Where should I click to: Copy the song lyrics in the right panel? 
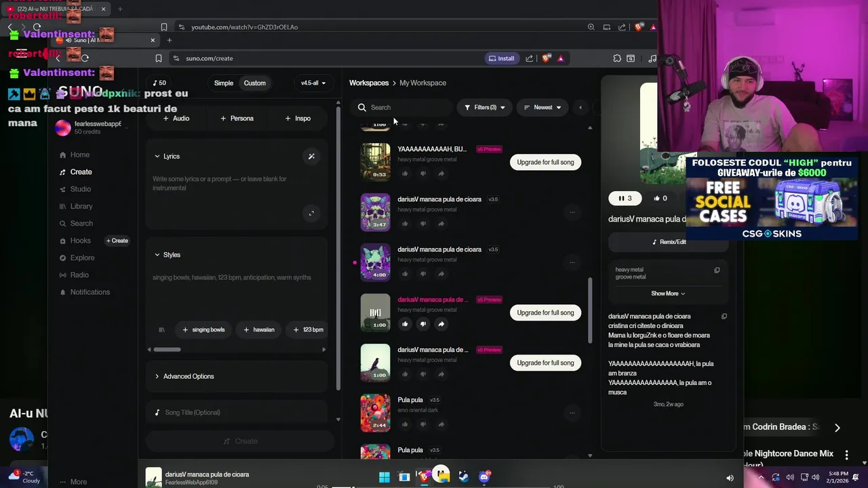(724, 317)
